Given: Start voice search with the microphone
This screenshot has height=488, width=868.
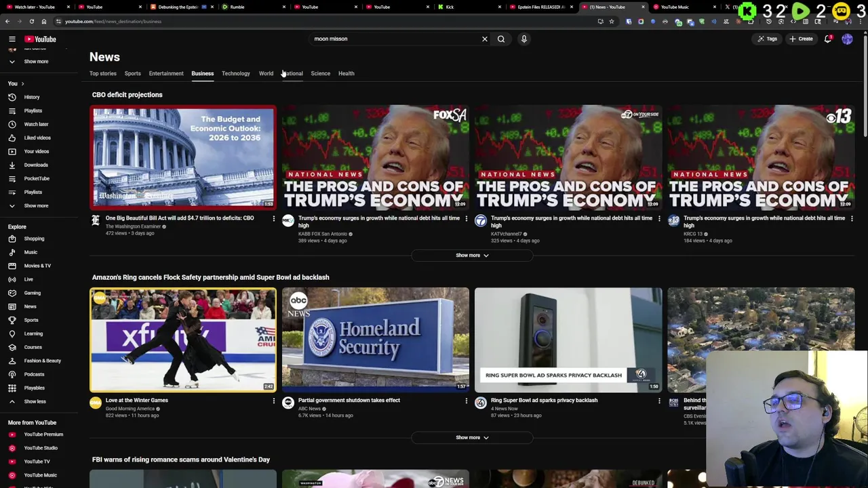Looking at the screenshot, I should (524, 39).
